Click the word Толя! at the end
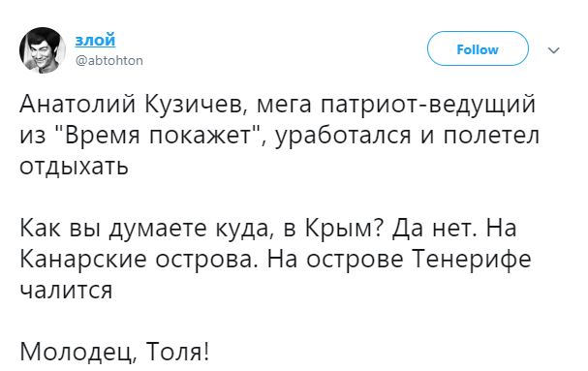Screen dimensions: 588x371 click(177, 352)
